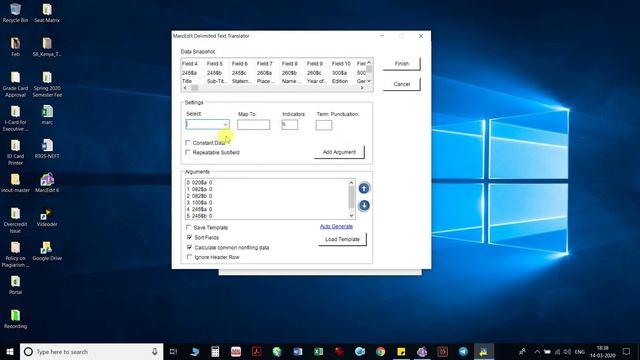Image resolution: width=640 pixels, height=360 pixels.
Task: Open Word from taskbar
Action: (298, 351)
